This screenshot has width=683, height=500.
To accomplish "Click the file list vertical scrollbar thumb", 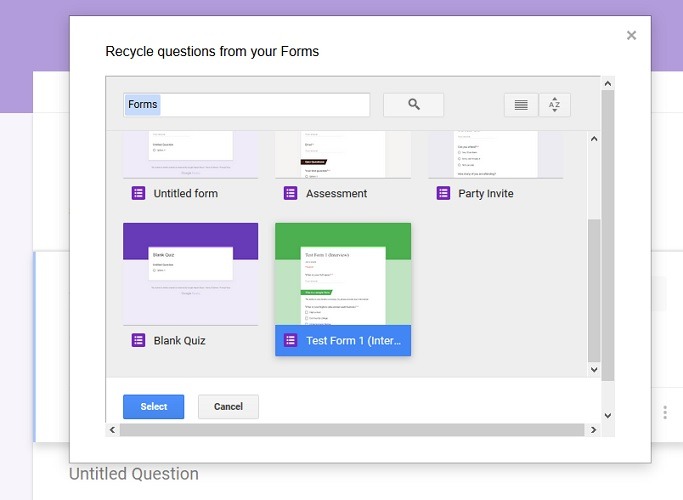I will (x=594, y=290).
